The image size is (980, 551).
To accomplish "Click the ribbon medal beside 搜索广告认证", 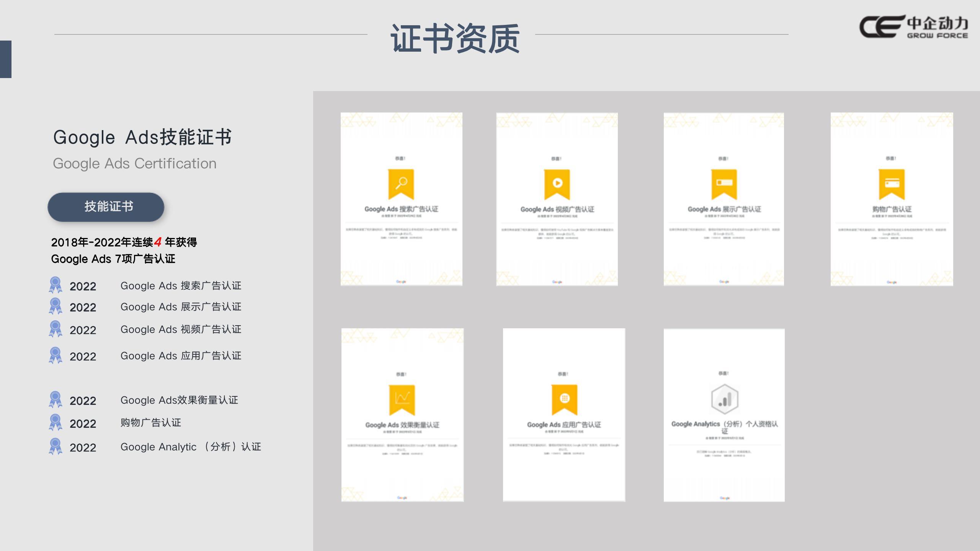I will tap(56, 285).
